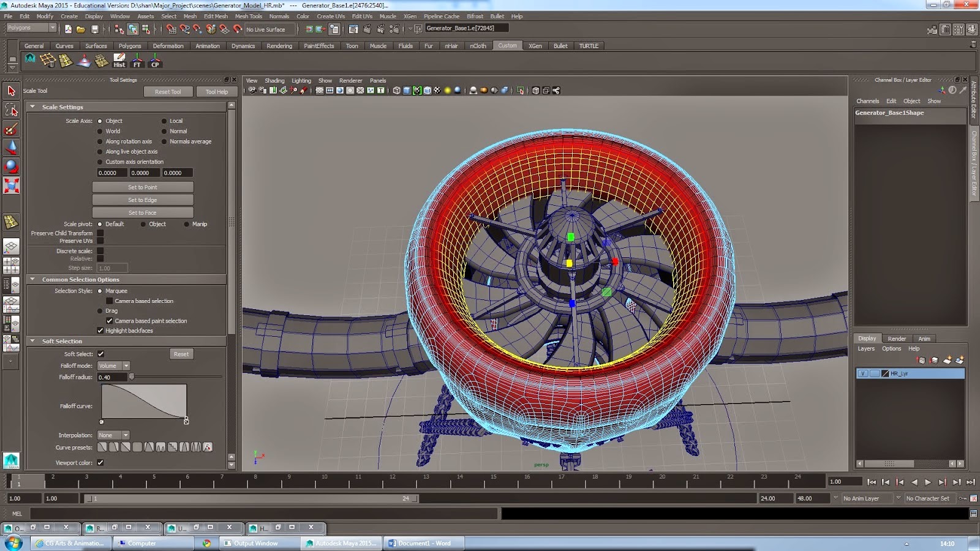The image size is (980, 551).
Task: Select the Rotate tool sphere icon
Action: [x=11, y=167]
